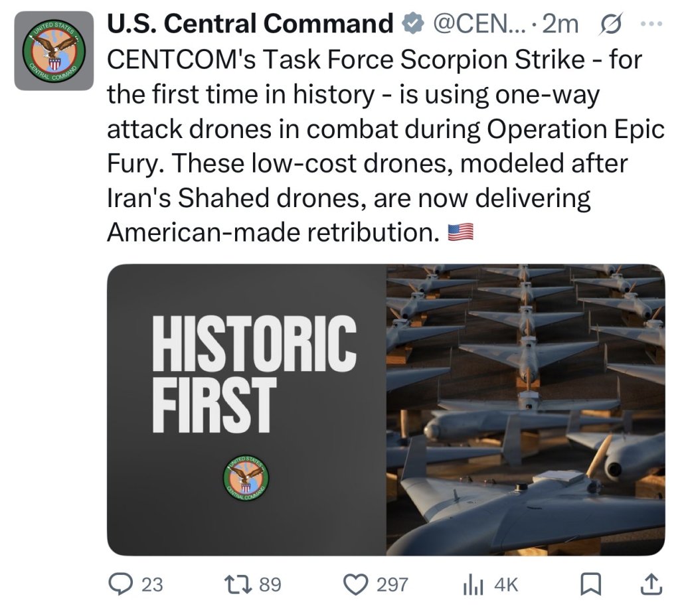Click the blue verified badge
The image size is (680, 616).
(413, 23)
